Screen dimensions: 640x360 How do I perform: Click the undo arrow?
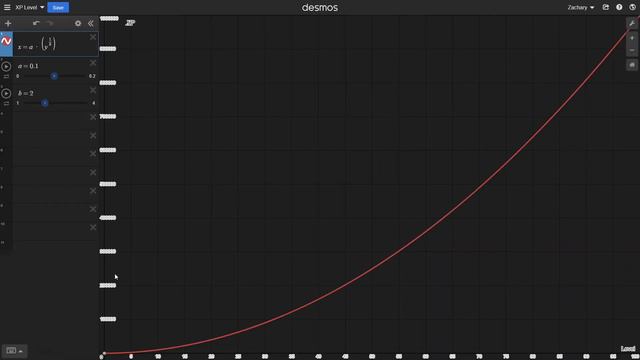(x=36, y=24)
